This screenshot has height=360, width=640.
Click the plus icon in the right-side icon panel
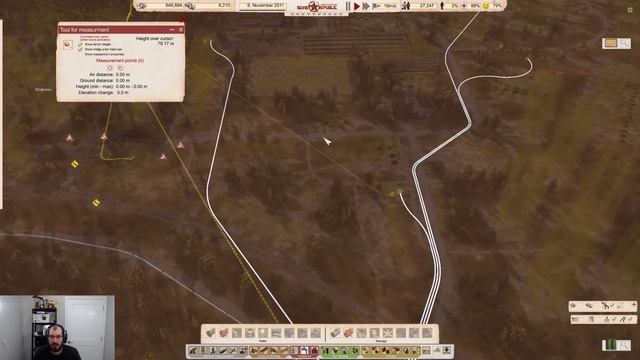click(633, 305)
